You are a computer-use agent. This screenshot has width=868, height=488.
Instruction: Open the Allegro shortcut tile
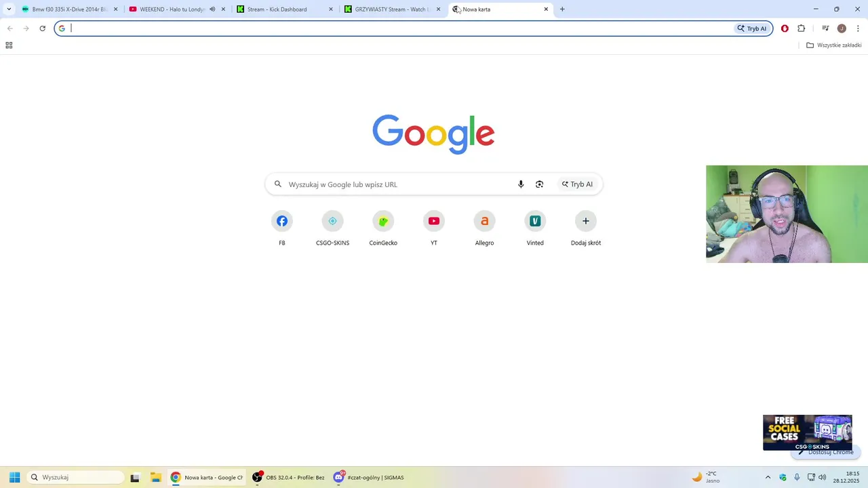click(x=484, y=228)
